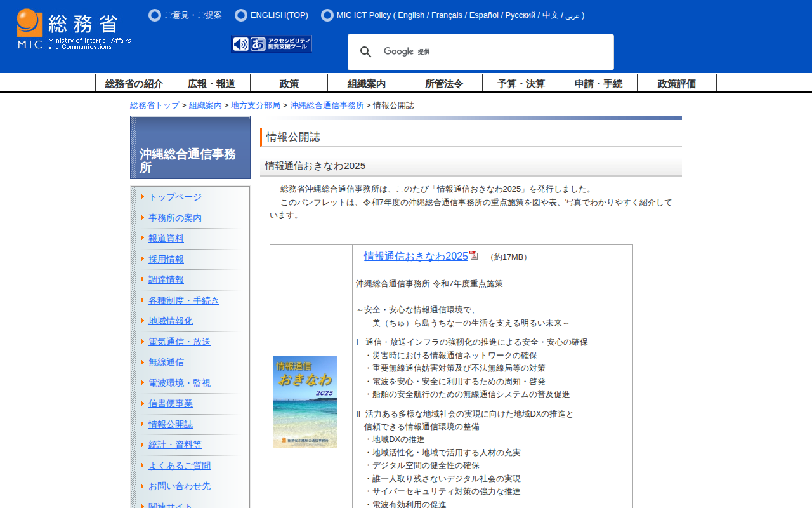Click the PDF icon beside 情報通信おきなわ2025

(473, 255)
